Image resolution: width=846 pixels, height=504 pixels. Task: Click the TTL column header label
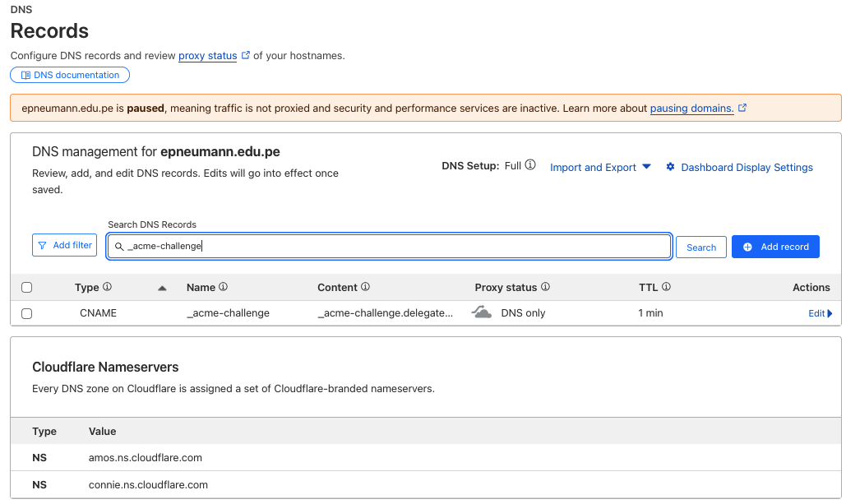point(649,288)
